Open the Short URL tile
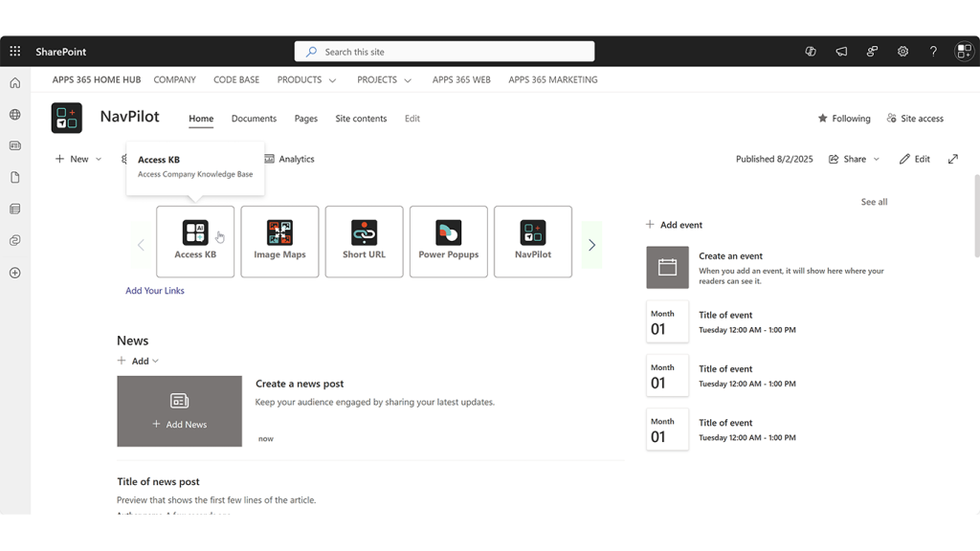The width and height of the screenshot is (980, 551). tap(364, 242)
